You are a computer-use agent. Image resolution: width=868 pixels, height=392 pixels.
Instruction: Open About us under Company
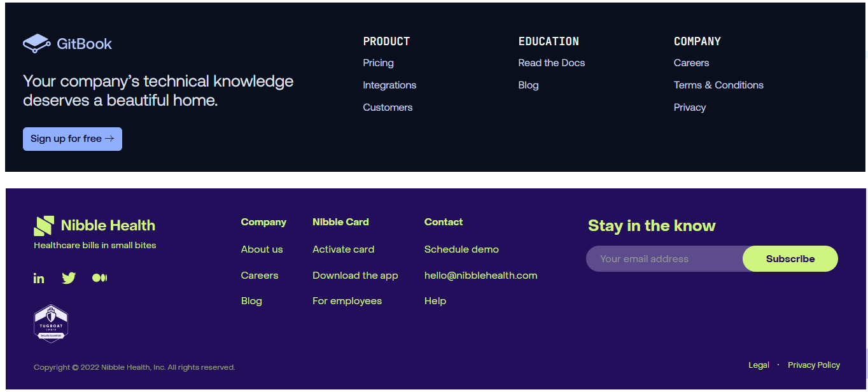pyautogui.click(x=262, y=249)
